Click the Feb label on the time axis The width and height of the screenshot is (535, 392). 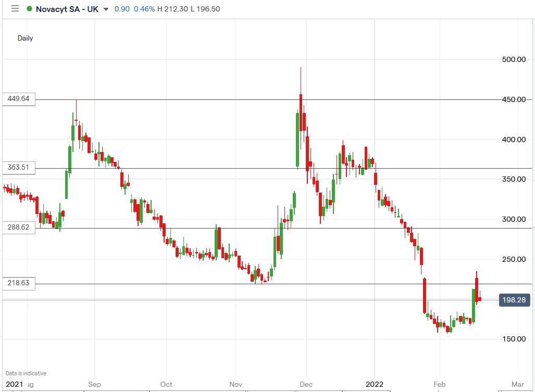click(439, 384)
